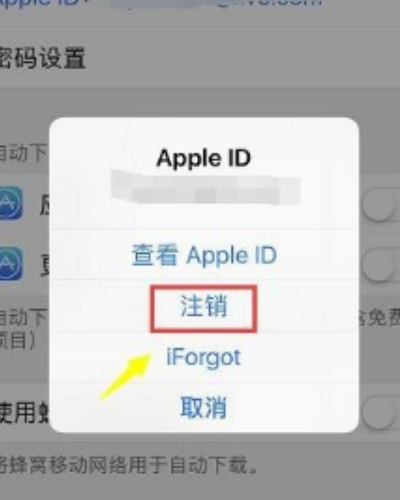Tap the blurred email address in the dialog
Image resolution: width=400 pixels, height=500 pixels.
(x=206, y=187)
